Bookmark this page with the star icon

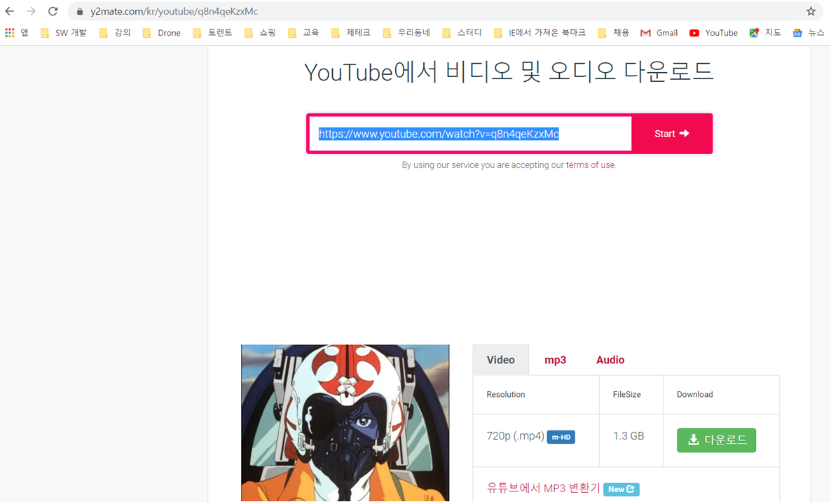811,11
